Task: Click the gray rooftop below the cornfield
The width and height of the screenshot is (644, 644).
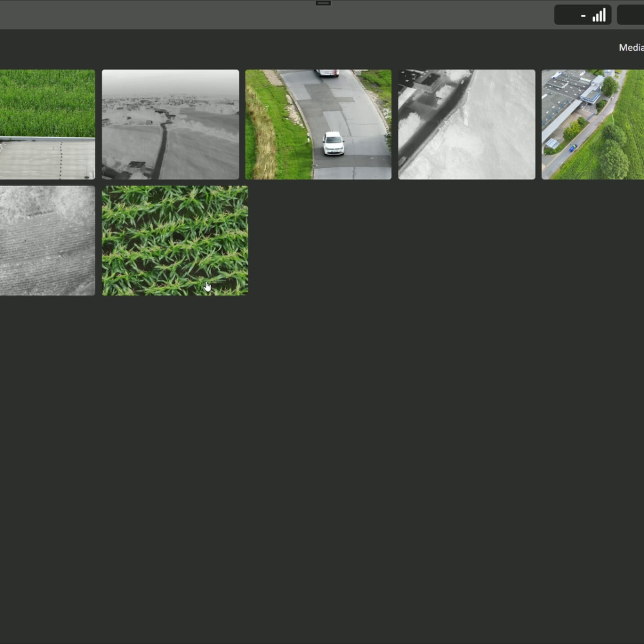Action: click(47, 159)
